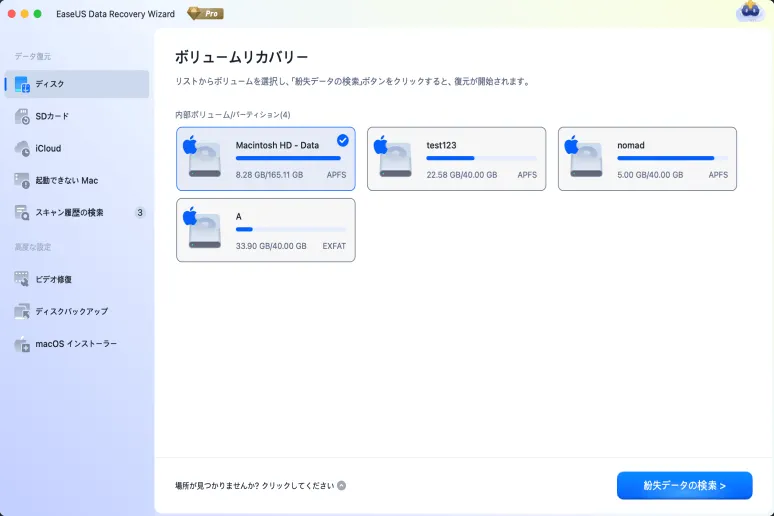774x516 pixels.
Task: Click the video repair (ビデオ修復) icon
Action: (22, 280)
